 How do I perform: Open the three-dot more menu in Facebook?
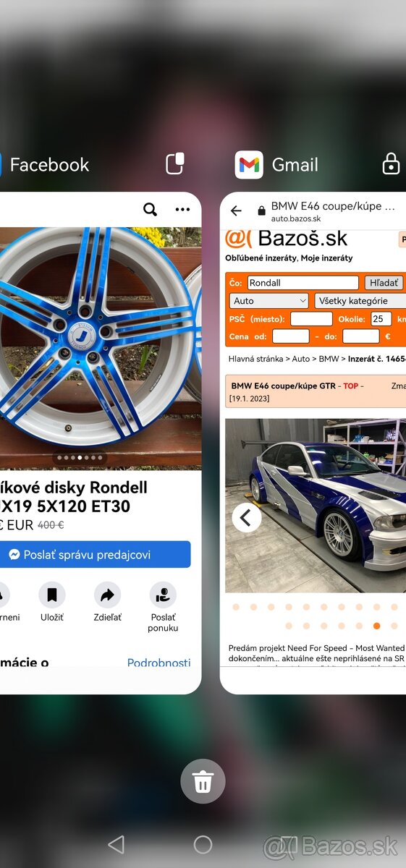coord(182,210)
